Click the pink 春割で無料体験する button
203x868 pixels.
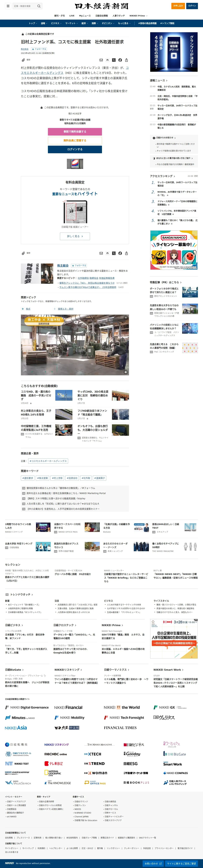click(x=75, y=131)
